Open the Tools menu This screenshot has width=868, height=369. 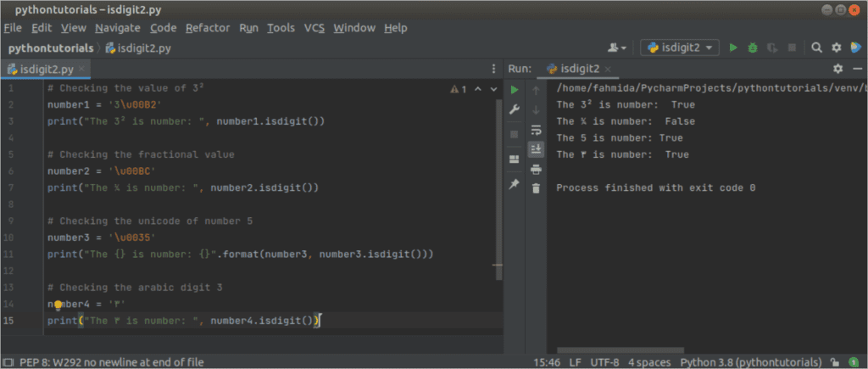[281, 28]
